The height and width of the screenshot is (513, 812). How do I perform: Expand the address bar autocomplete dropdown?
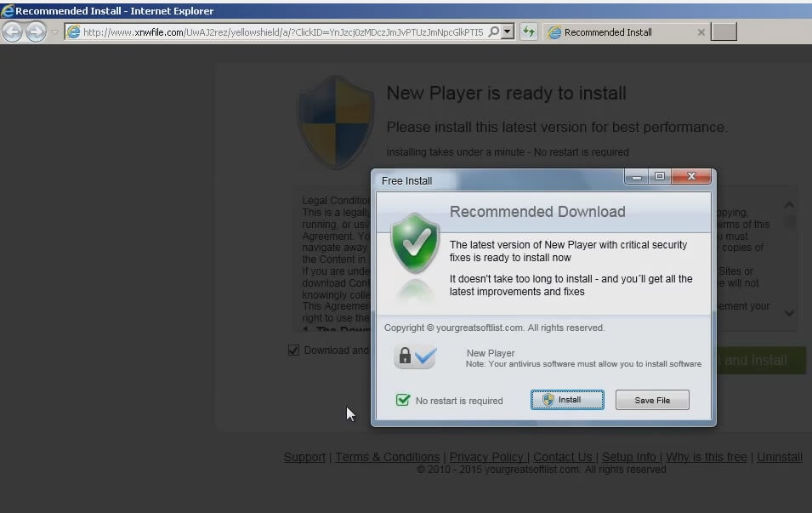pos(508,31)
